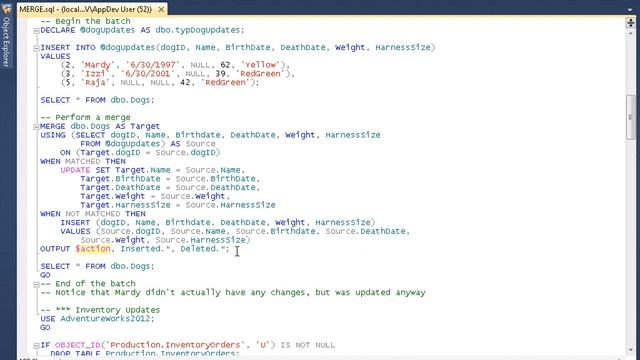Collapse the IF OBJECT_ID statement region
640x360 pixels.
36,345
